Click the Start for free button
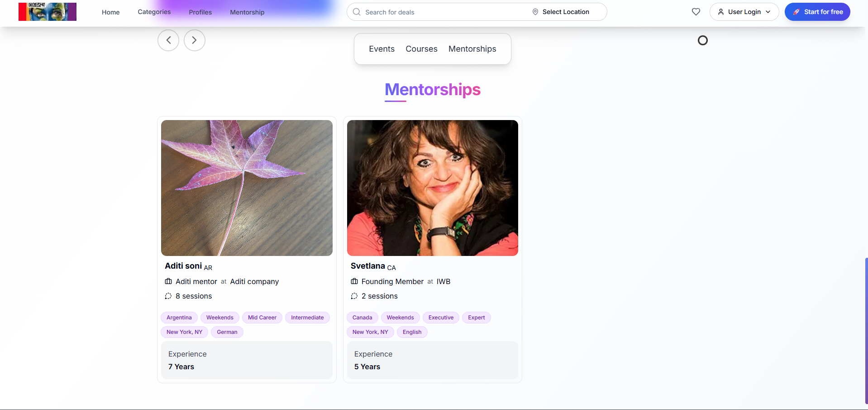Screen dimensions: 868x410 click(x=817, y=12)
